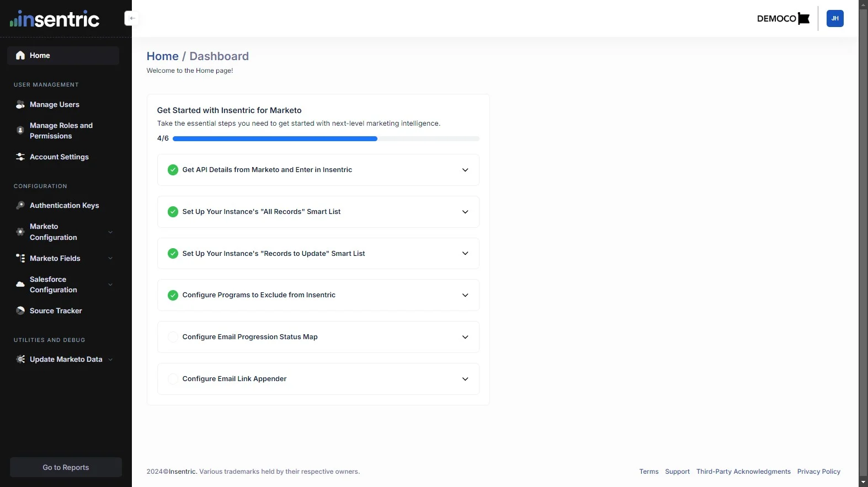Open the Terms footer link
Viewport: 868px width, 487px height.
coord(649,472)
